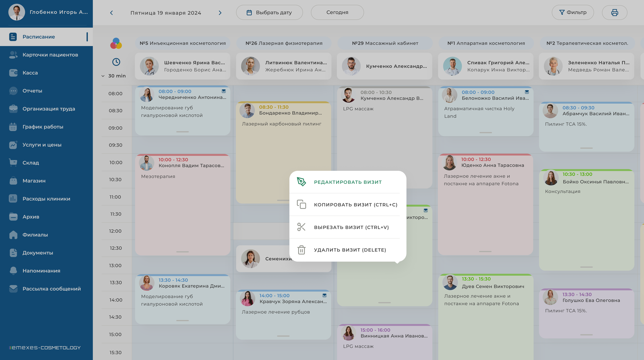Open Конопля Вадим 10:00 - 12:30 visit
Screen dimensions: 644x360
point(183,205)
